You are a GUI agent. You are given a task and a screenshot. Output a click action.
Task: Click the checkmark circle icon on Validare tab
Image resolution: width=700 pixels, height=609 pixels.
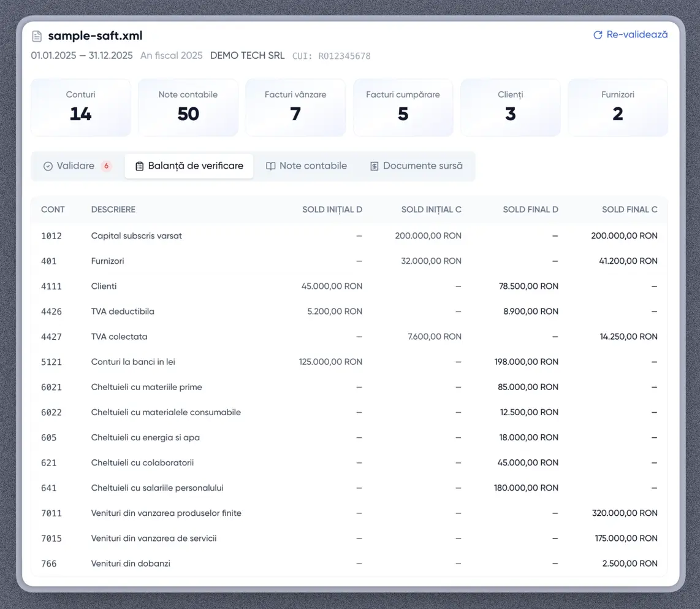pos(48,166)
